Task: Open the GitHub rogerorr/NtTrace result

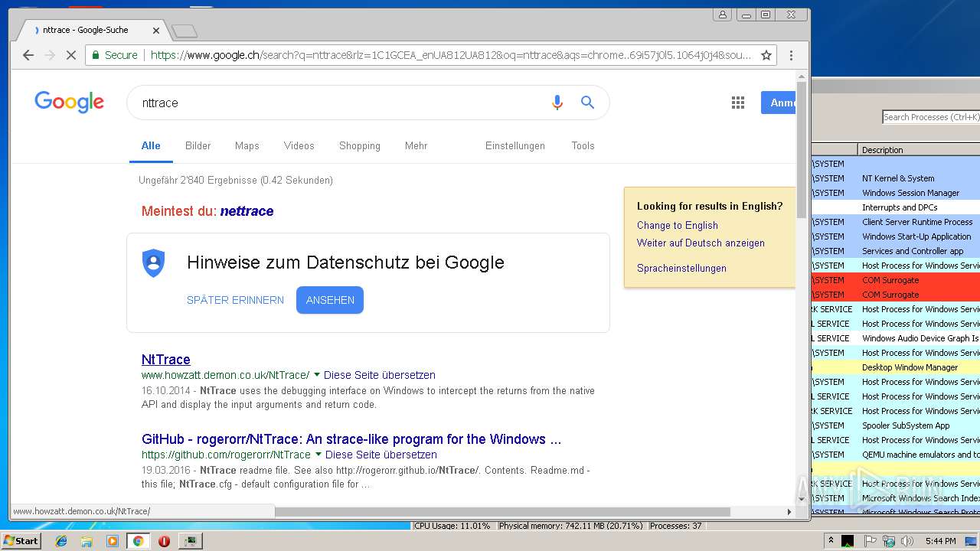Action: [x=351, y=439]
